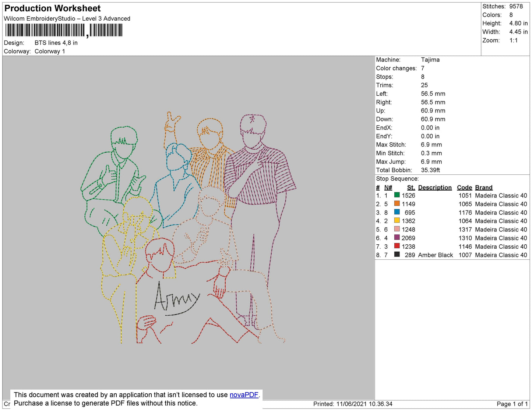Click the Total Bobbin value '35.39ft'
532x411 pixels.
[431, 170]
